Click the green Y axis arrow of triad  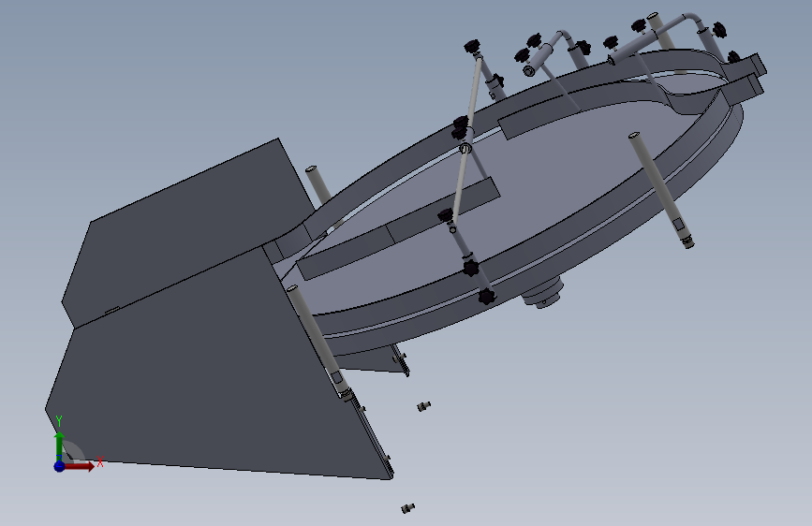point(59,446)
